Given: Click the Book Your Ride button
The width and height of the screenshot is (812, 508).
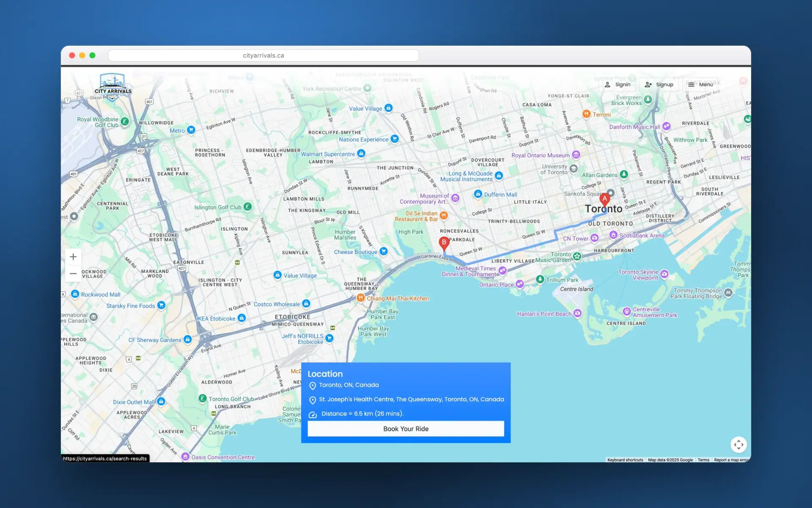Looking at the screenshot, I should [x=406, y=428].
